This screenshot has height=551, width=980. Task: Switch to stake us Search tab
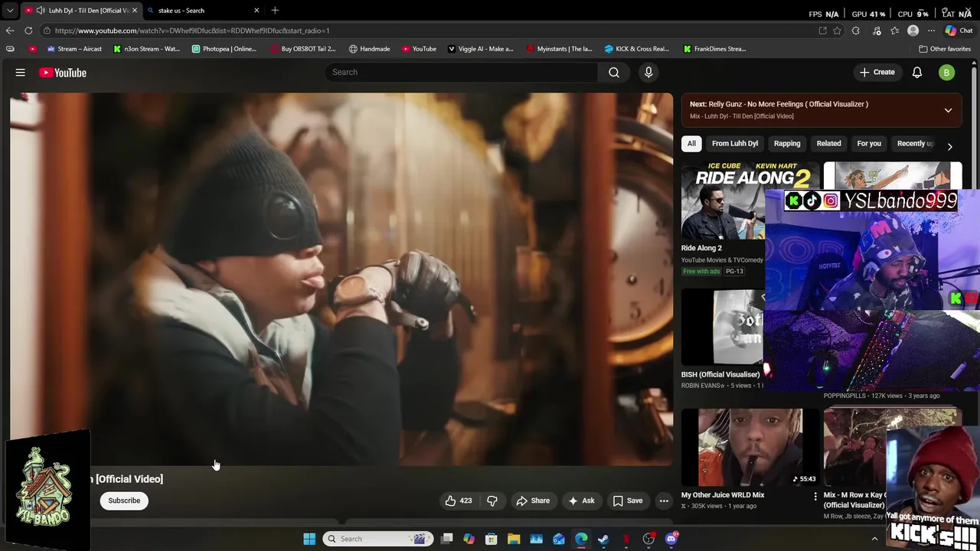(x=199, y=11)
